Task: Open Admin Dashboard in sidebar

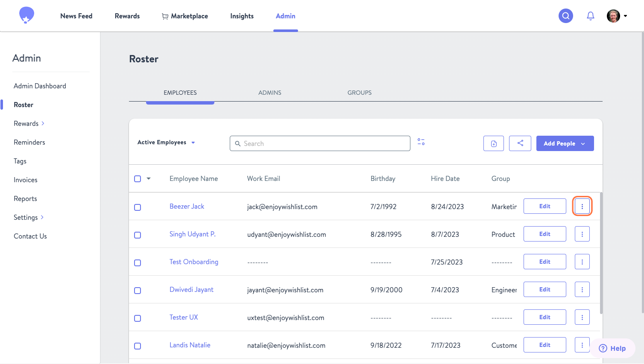Action: [40, 86]
